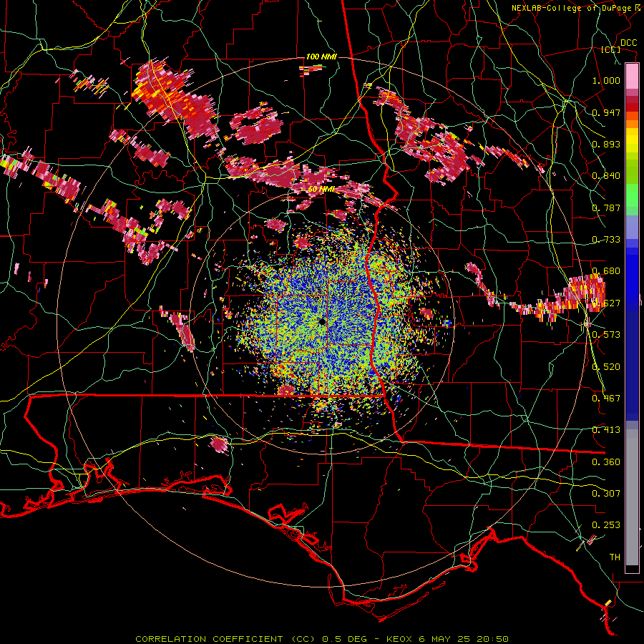Click the 100 NMI range ring label
Image resolution: width=644 pixels, height=644 pixels.
pyautogui.click(x=321, y=57)
